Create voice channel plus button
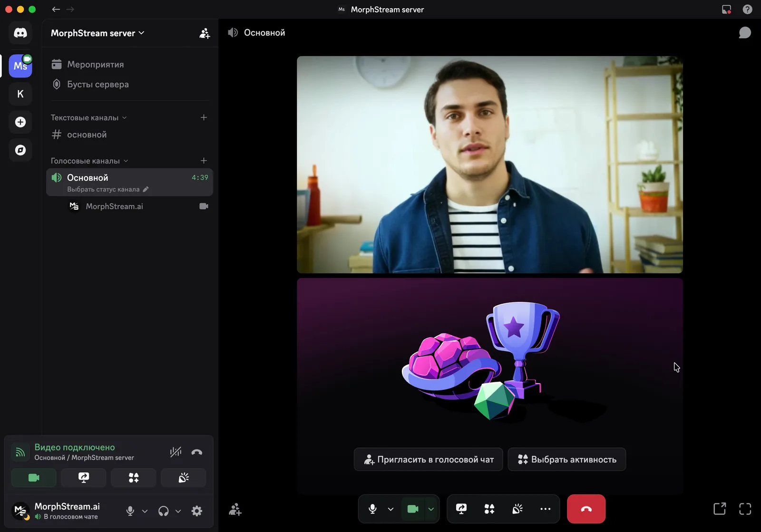This screenshot has width=761, height=532. point(204,161)
